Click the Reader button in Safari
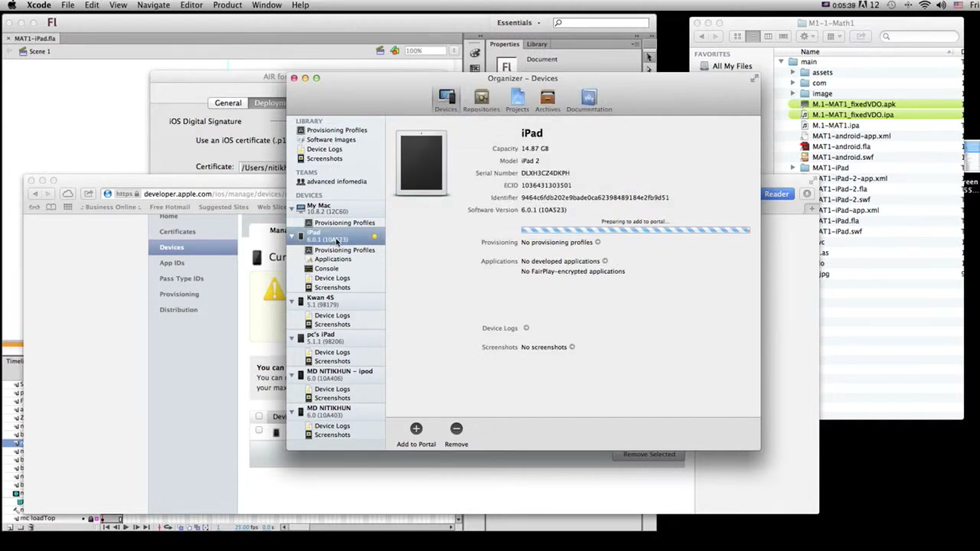Screen dimensions: 980x551 776,194
